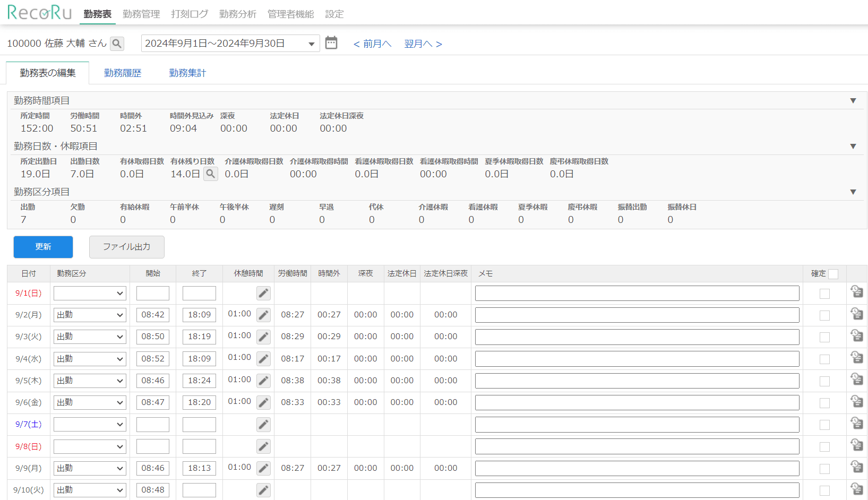This screenshot has width=868, height=500.
Task: Open 勤務区分 dropdown for 9/3(火)
Action: pyautogui.click(x=90, y=337)
